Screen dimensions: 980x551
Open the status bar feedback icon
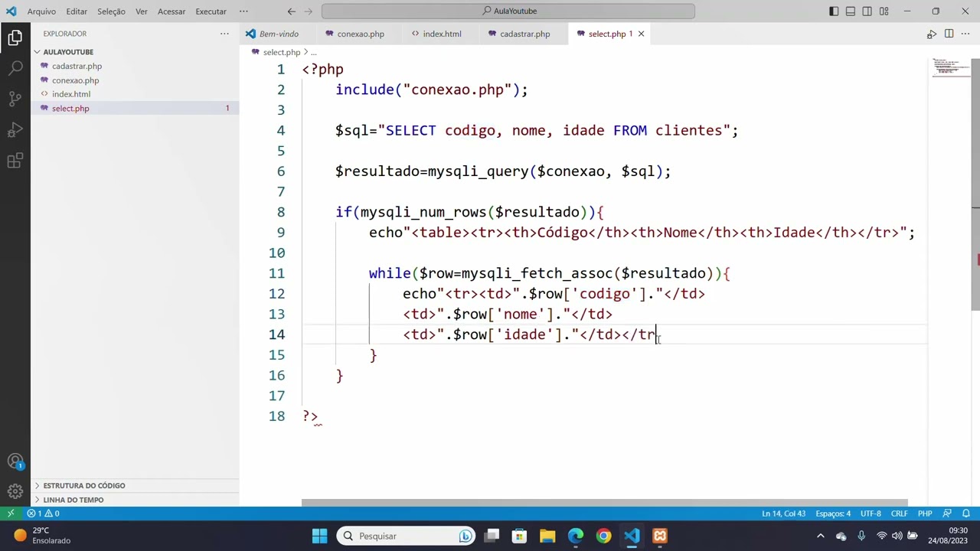pos(947,514)
